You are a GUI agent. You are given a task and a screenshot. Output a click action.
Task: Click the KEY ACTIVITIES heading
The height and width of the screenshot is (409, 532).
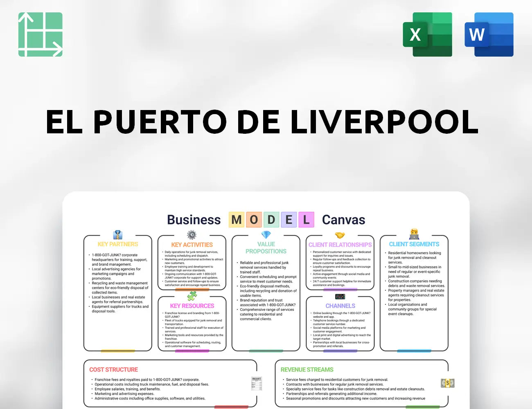pyautogui.click(x=192, y=245)
